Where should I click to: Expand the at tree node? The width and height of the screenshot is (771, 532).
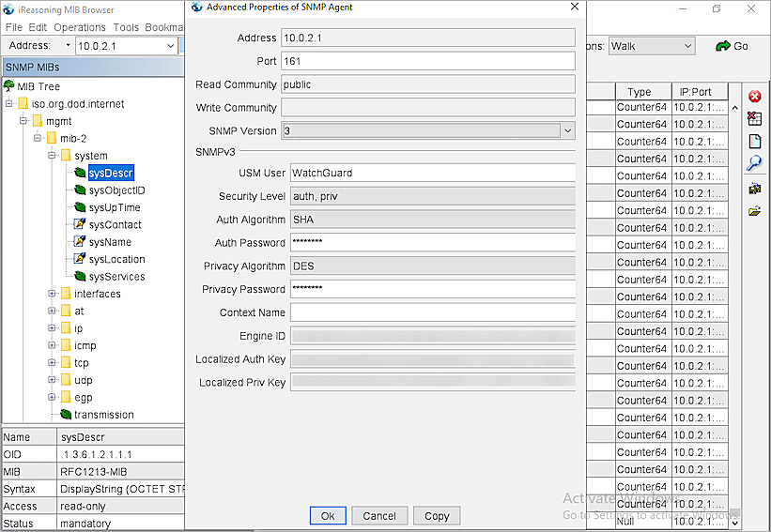pos(52,311)
